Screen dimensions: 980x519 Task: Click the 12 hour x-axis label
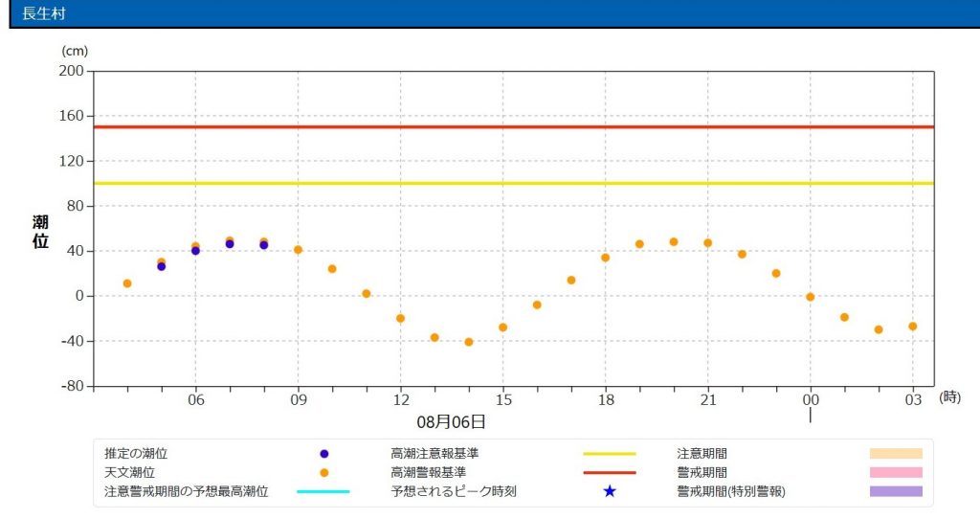401,400
